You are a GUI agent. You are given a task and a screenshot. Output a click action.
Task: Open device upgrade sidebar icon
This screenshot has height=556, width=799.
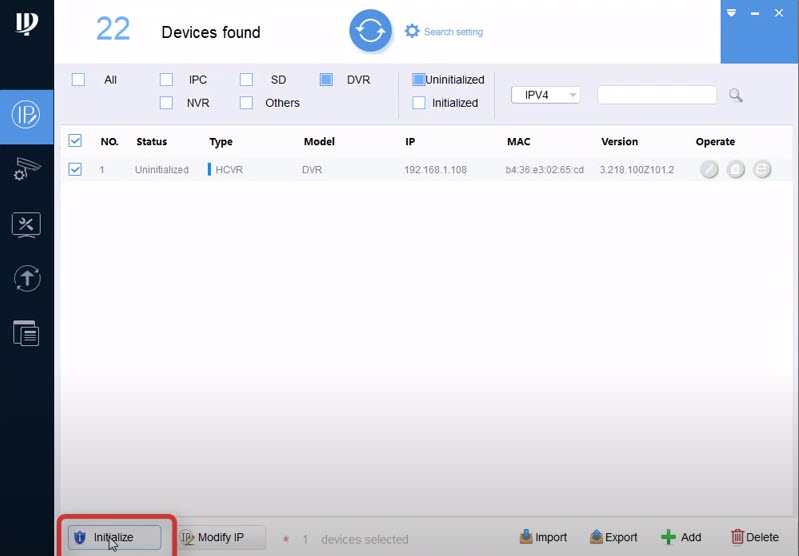point(26,279)
